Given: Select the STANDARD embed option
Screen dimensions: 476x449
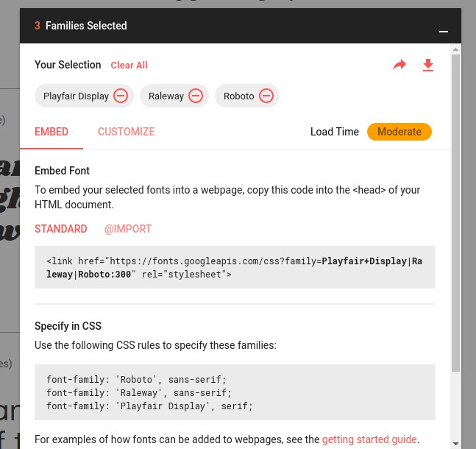Looking at the screenshot, I should click(61, 229).
